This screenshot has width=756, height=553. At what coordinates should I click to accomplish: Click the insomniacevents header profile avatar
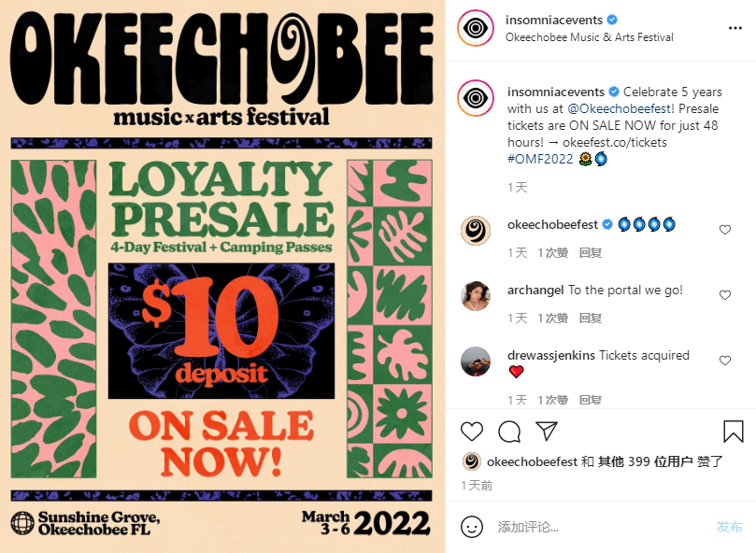pyautogui.click(x=476, y=28)
